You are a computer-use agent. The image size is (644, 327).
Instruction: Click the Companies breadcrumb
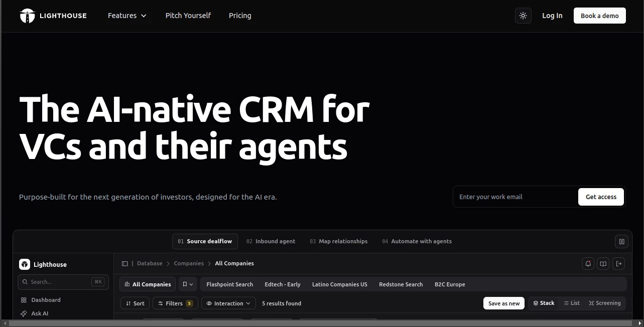(x=189, y=263)
